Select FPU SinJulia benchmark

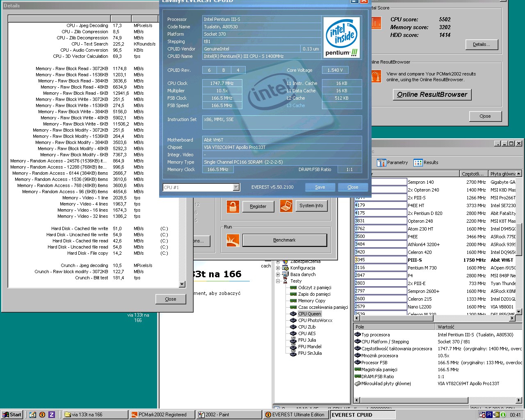(x=310, y=353)
